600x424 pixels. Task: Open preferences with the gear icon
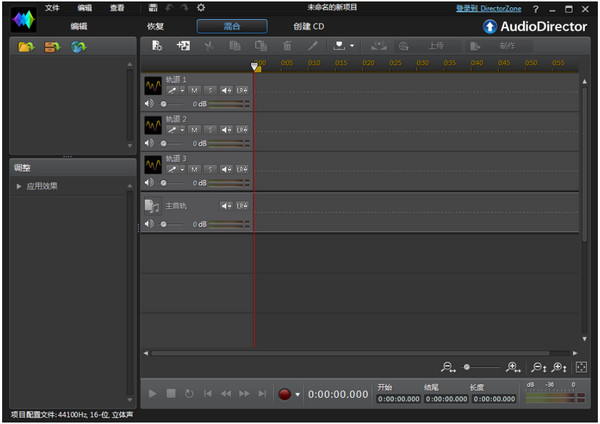click(201, 8)
